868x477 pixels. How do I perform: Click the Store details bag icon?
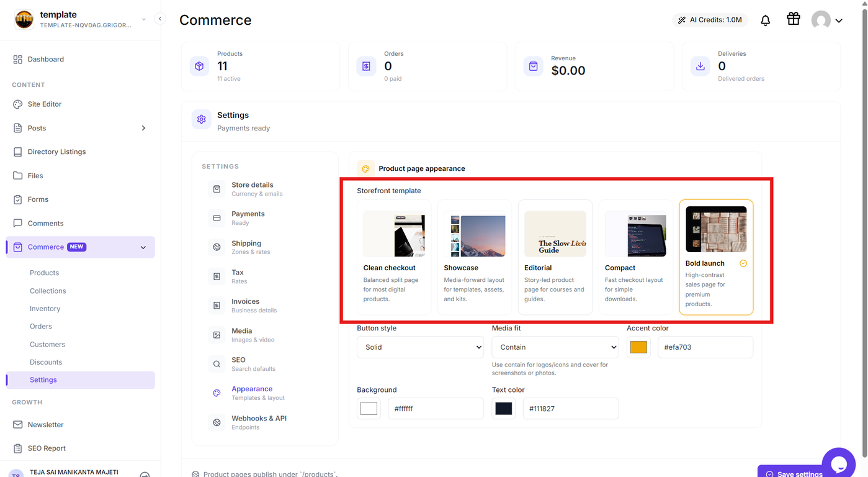[217, 189]
